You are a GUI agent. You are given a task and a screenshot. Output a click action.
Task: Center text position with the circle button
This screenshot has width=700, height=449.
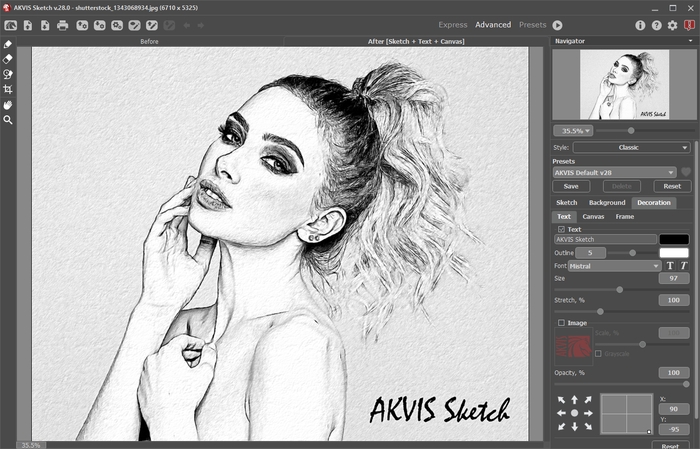click(575, 413)
